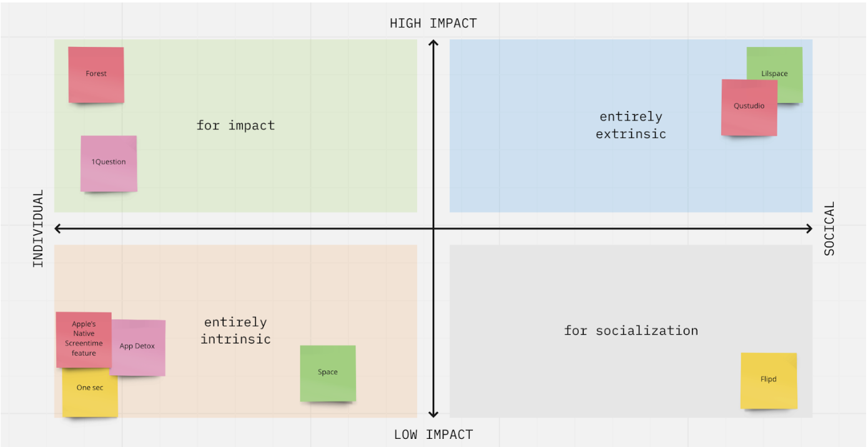Click the HIGH IMPACT axis label

pos(433,24)
